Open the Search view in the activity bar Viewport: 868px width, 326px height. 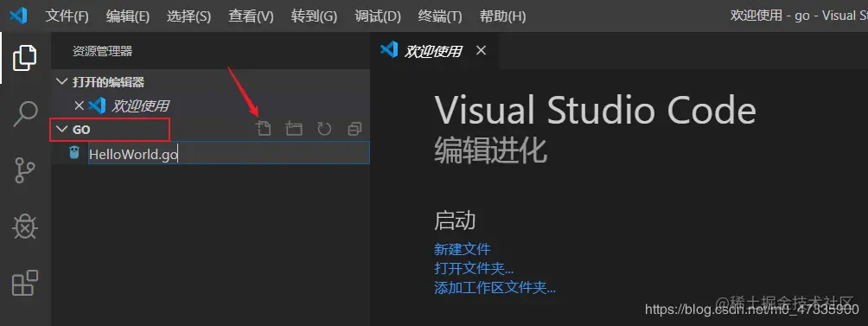coord(25,114)
